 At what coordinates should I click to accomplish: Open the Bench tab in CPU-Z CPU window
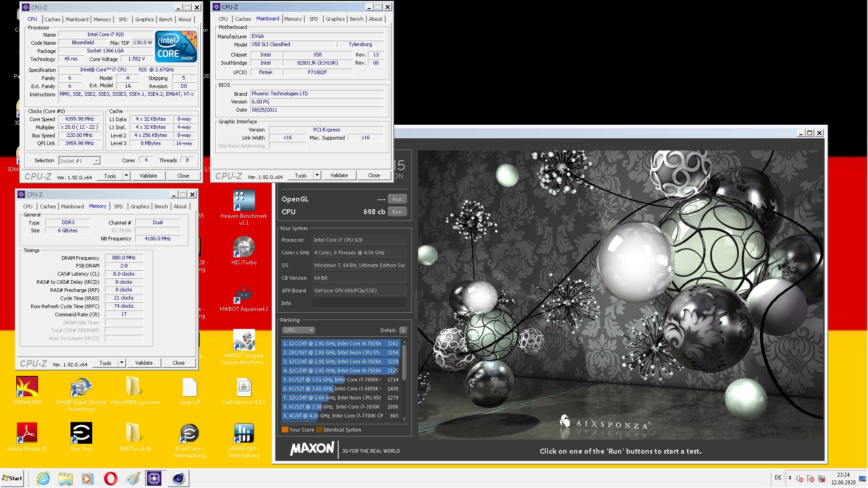tap(165, 19)
